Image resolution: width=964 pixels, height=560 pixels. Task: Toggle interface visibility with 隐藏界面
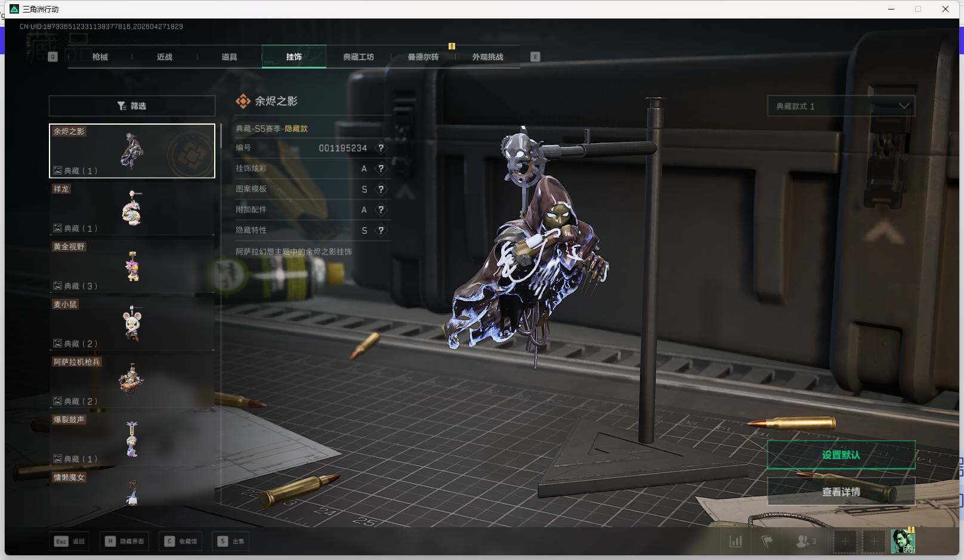coord(124,542)
